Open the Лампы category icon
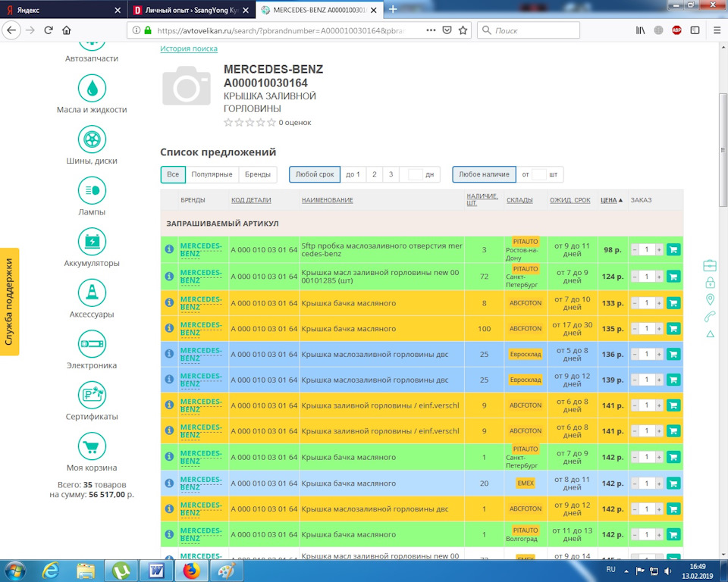The width and height of the screenshot is (728, 582). [x=92, y=190]
